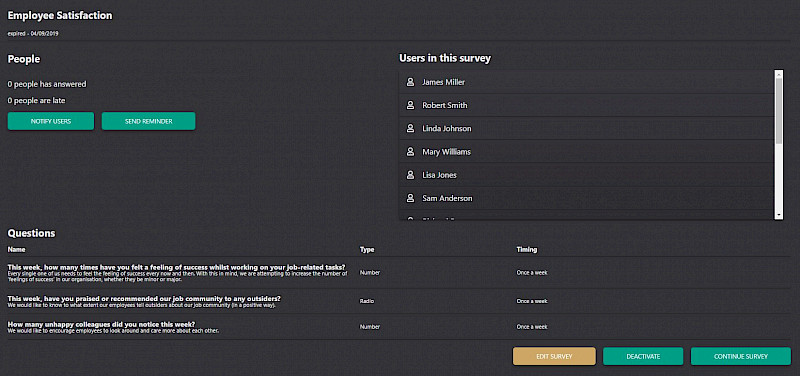Deactivate the survey
800x376 pixels.
(x=643, y=356)
